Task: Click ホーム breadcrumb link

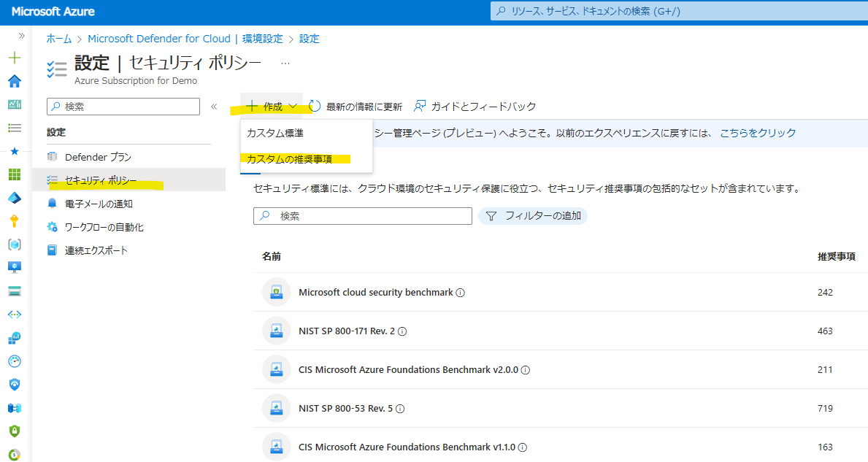Action: pos(58,39)
